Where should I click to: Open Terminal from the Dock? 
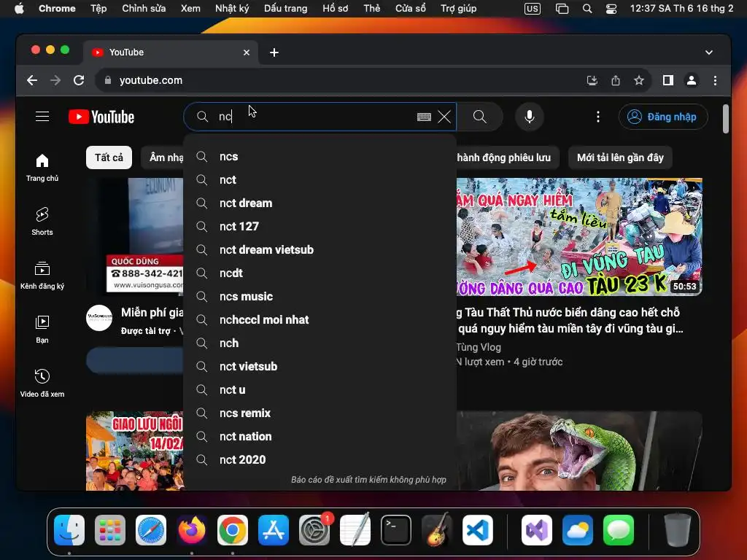pos(396,530)
